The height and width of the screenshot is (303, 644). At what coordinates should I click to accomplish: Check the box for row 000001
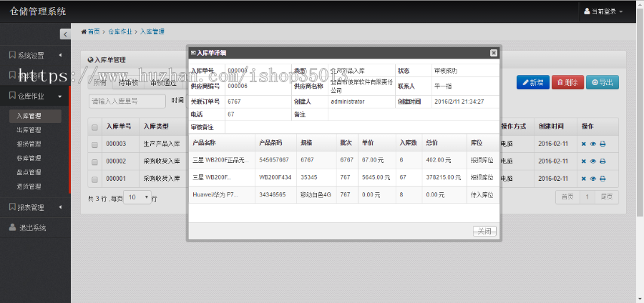(94, 179)
